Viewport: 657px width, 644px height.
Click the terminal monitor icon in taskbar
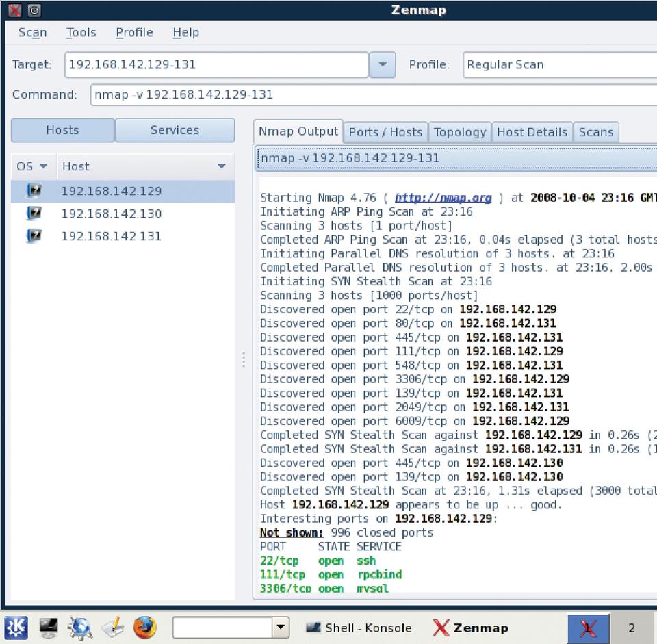(x=49, y=627)
